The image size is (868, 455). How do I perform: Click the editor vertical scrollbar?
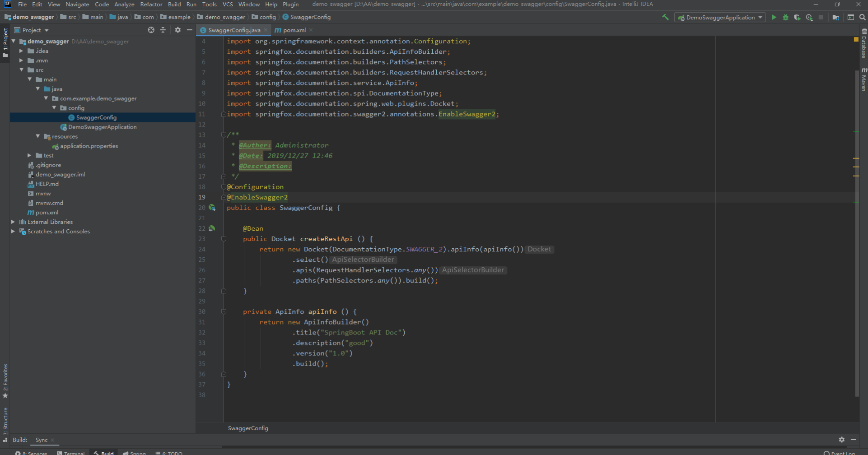[857, 233]
